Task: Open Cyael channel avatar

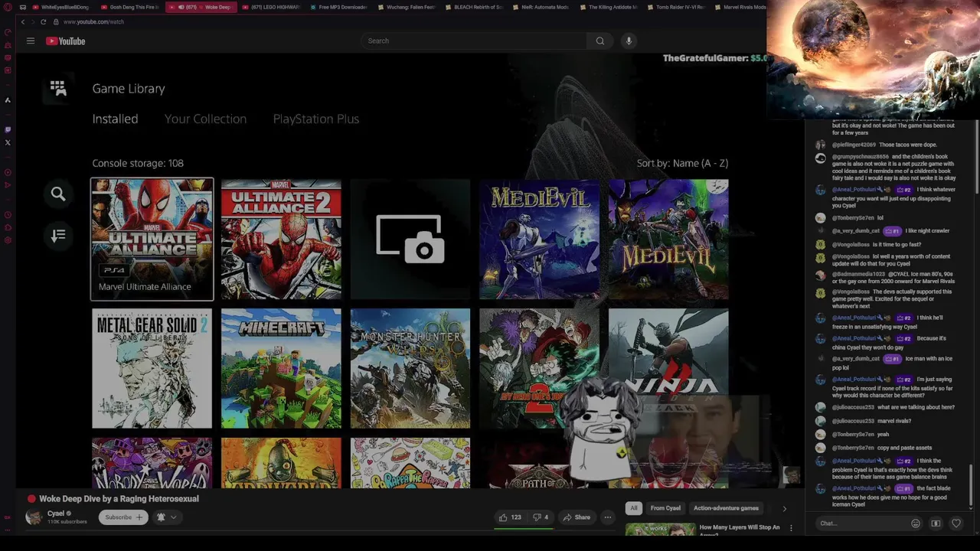Action: pos(34,517)
